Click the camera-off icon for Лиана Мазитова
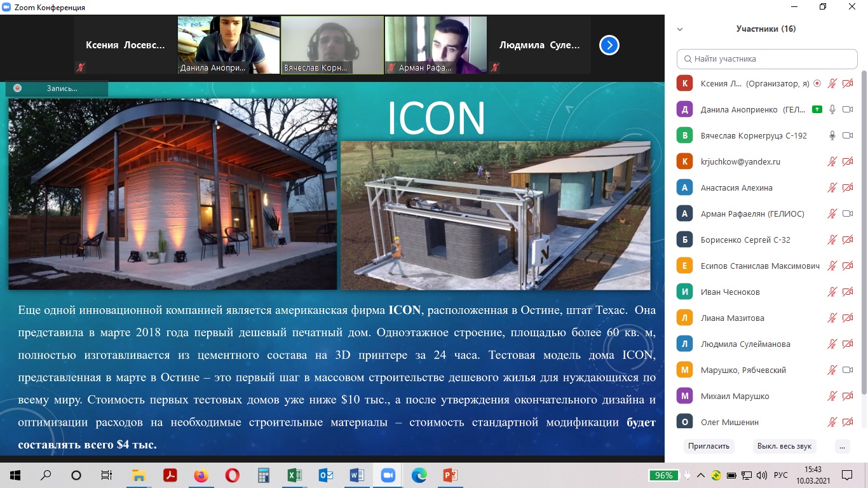 pos(847,318)
